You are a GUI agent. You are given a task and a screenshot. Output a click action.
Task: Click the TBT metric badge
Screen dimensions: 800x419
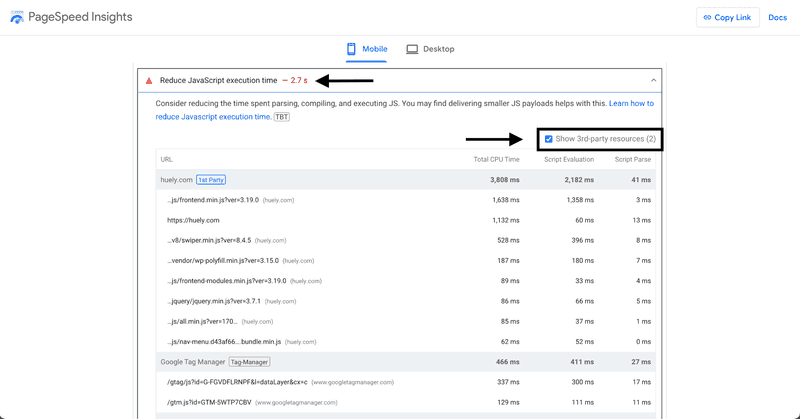[282, 117]
